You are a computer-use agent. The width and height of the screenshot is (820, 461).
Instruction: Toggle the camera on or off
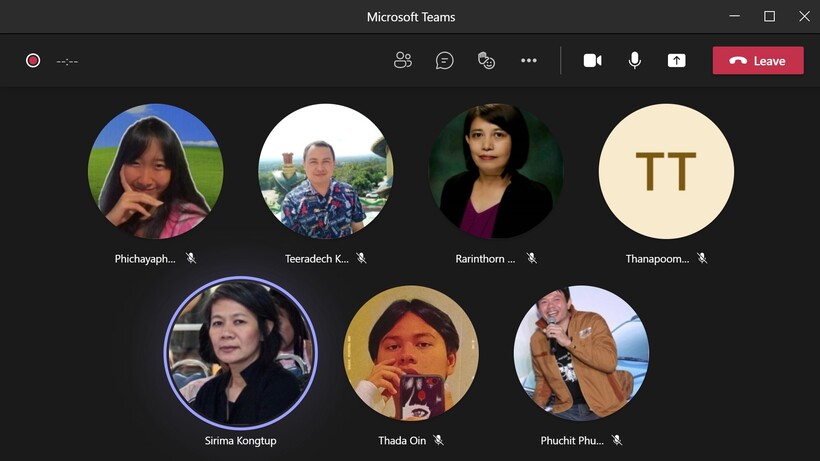click(592, 61)
